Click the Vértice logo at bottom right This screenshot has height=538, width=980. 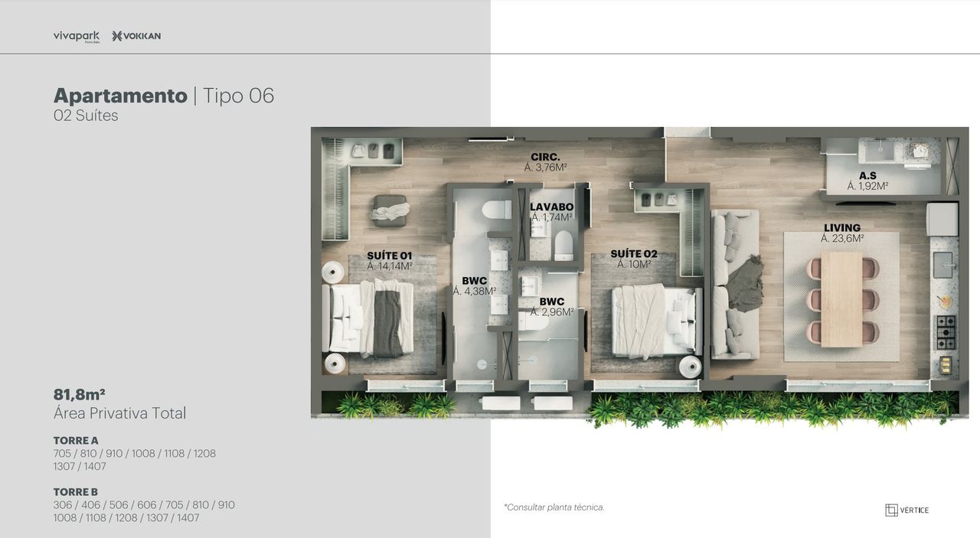[906, 510]
